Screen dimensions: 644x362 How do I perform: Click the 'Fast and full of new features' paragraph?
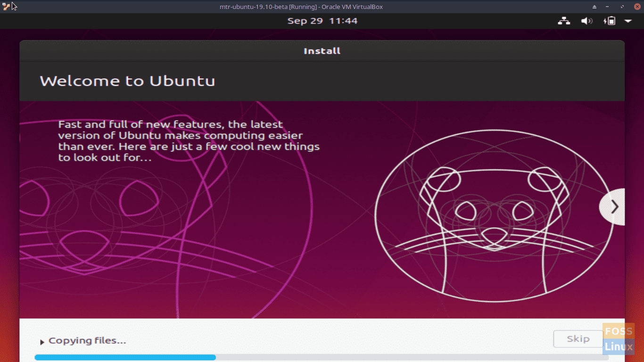(x=189, y=141)
